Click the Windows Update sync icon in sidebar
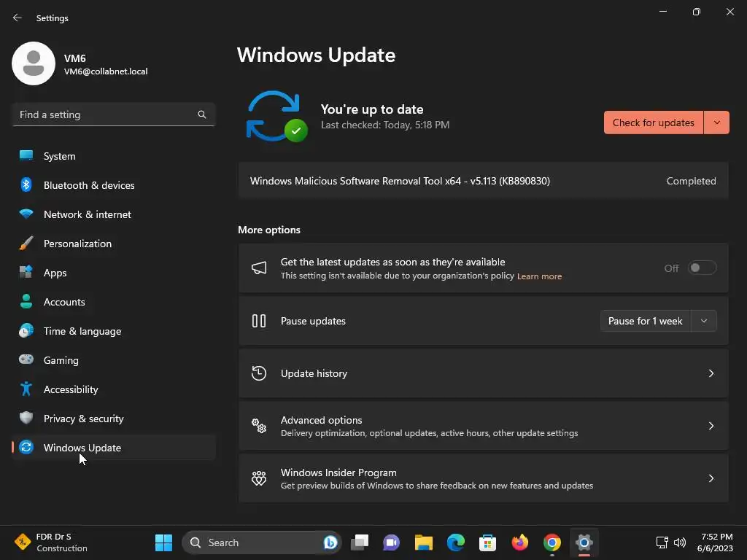The width and height of the screenshot is (747, 560). (26, 447)
